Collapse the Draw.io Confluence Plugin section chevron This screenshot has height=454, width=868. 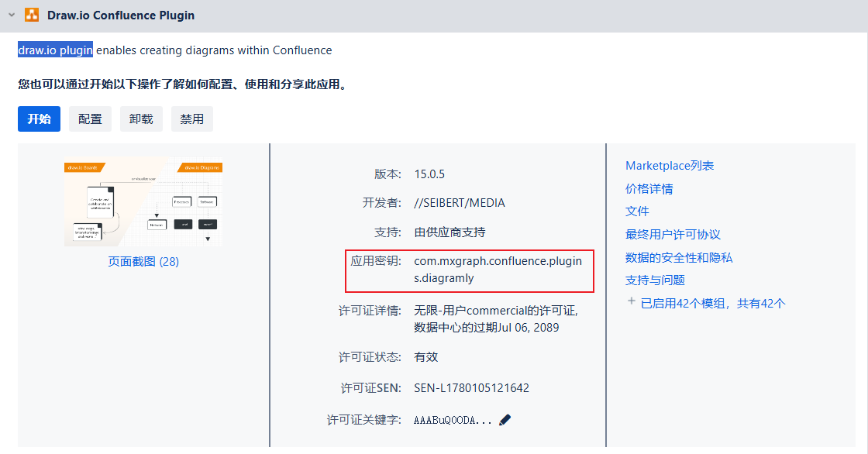[12, 15]
